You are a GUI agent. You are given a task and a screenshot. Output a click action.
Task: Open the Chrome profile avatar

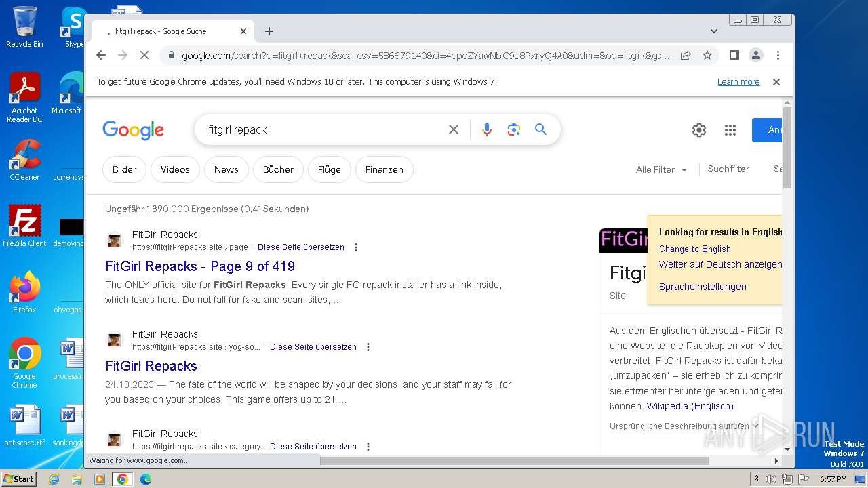coord(755,55)
